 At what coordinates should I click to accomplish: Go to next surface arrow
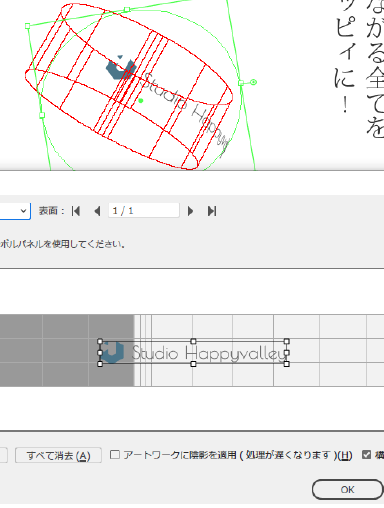click(x=190, y=211)
